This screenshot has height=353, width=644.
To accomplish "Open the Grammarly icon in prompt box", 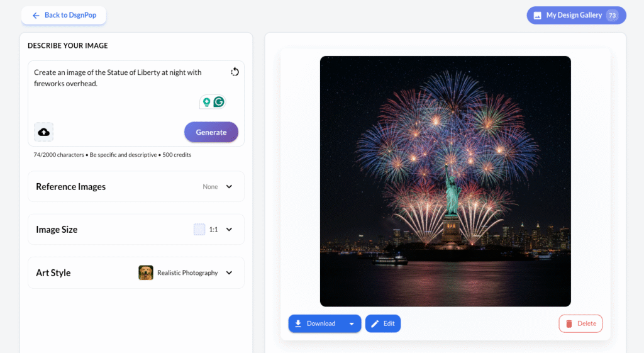I will click(x=219, y=102).
